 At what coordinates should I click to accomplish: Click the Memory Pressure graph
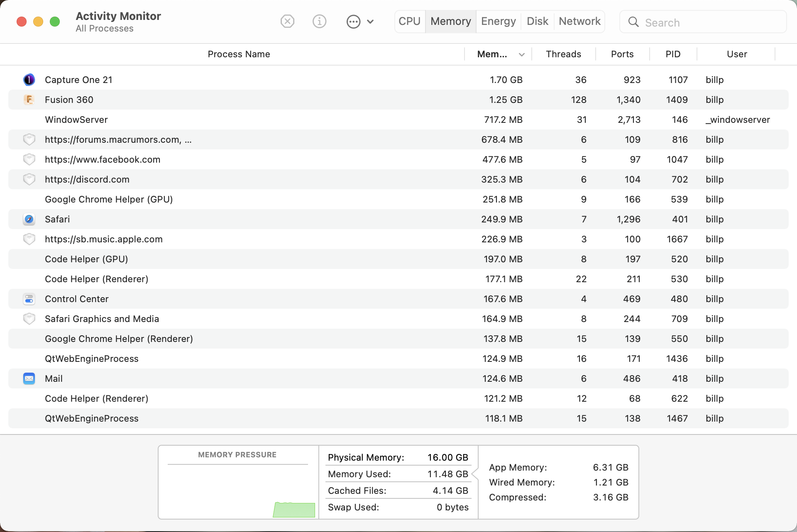point(238,491)
